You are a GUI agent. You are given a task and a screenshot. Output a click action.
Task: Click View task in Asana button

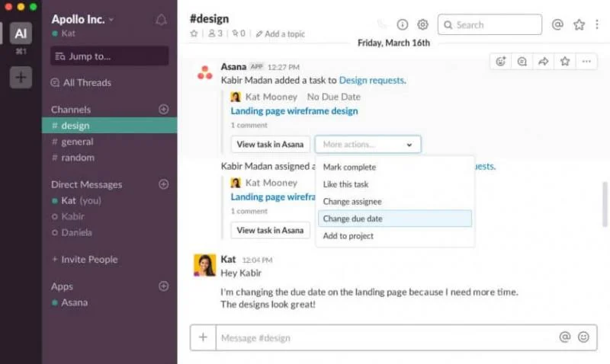click(x=270, y=144)
